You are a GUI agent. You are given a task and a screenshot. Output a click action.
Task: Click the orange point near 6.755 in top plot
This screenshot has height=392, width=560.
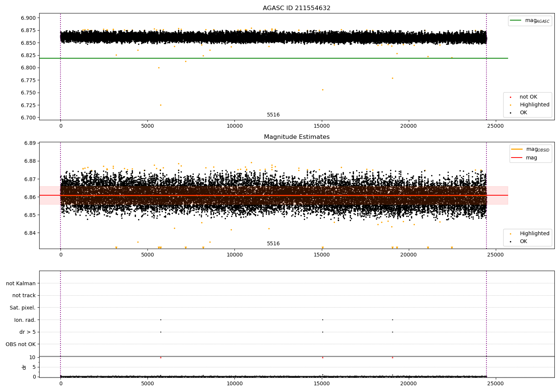pos(323,90)
